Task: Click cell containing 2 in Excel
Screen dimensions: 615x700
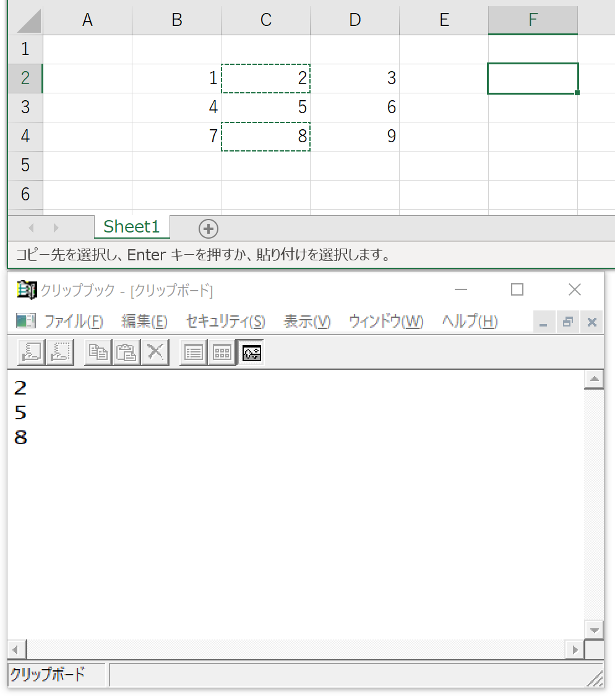Action: point(266,78)
